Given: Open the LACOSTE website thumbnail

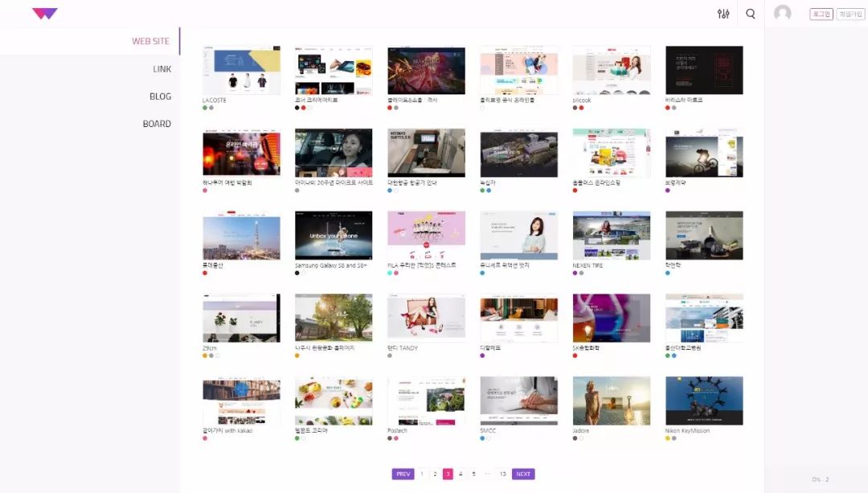Looking at the screenshot, I should [x=241, y=70].
